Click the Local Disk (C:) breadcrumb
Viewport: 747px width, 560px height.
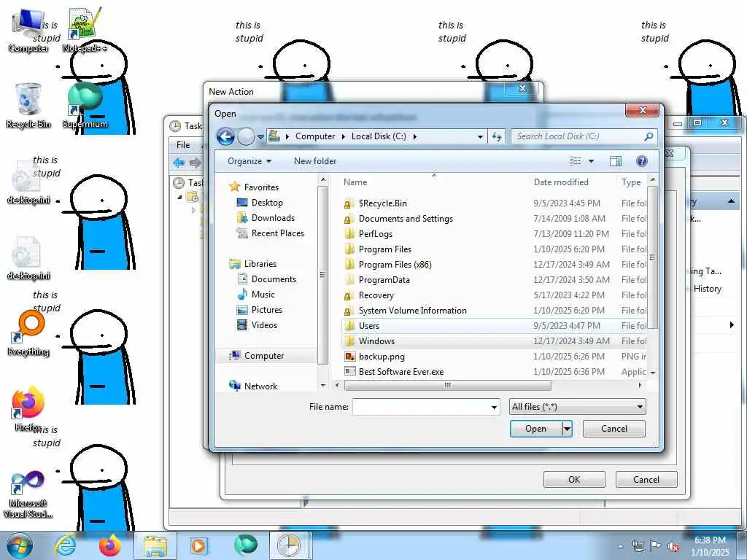click(x=379, y=136)
